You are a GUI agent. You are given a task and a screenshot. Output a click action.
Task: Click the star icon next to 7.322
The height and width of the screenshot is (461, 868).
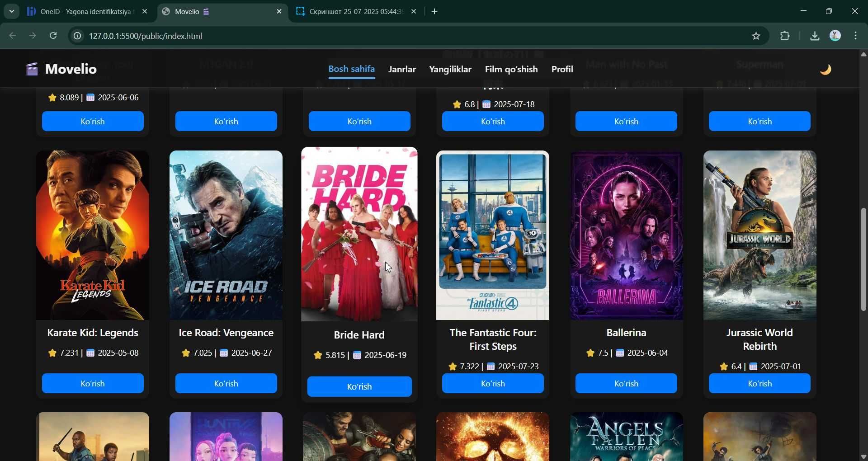pyautogui.click(x=452, y=367)
